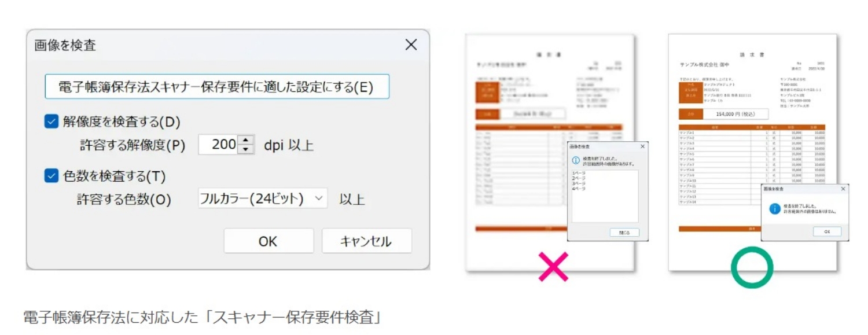Close the 画像を検査 dialog with X
The width and height of the screenshot is (868, 335).
click(410, 45)
